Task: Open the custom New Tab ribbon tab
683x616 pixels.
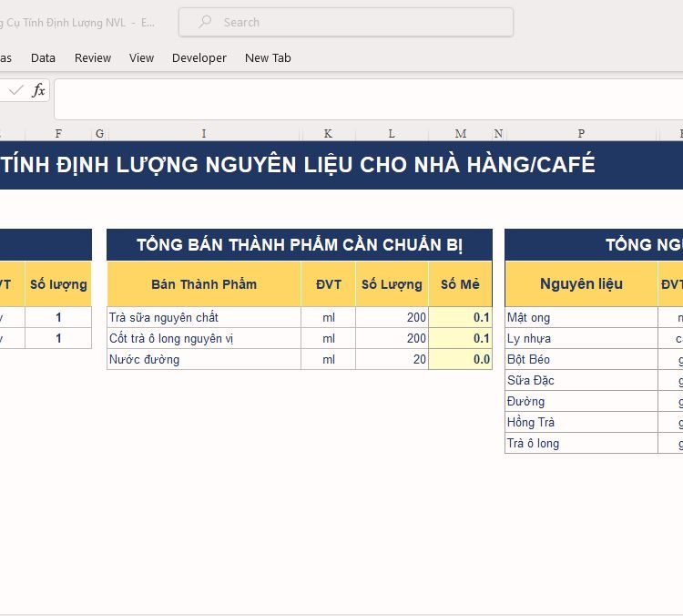Action: click(x=268, y=57)
